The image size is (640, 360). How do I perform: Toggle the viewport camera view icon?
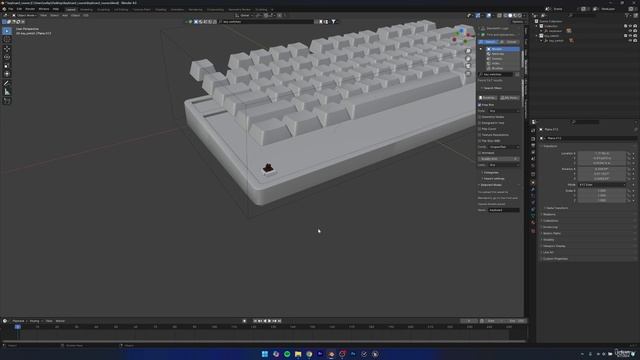468,66
